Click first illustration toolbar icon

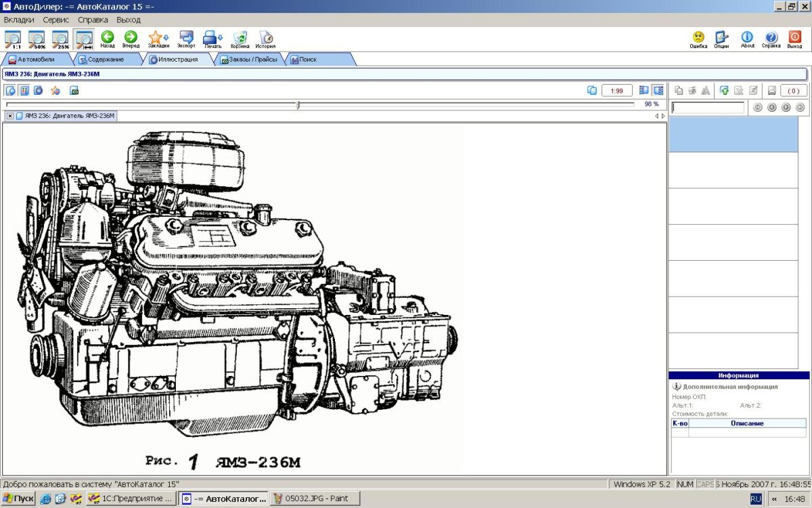tap(11, 90)
